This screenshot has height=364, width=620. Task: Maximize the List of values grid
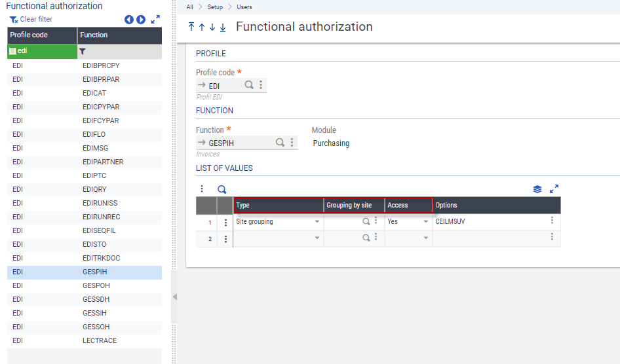554,189
